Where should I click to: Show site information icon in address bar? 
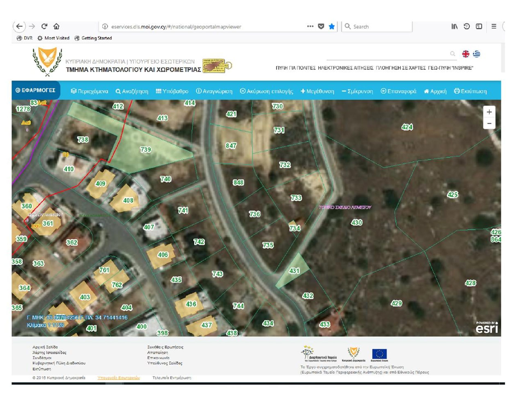coord(105,27)
